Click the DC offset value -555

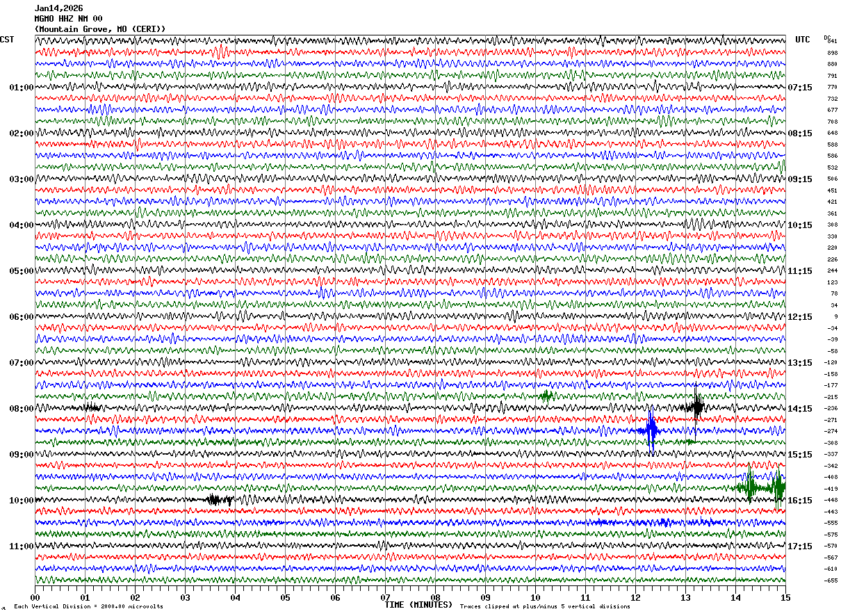pyautogui.click(x=831, y=524)
